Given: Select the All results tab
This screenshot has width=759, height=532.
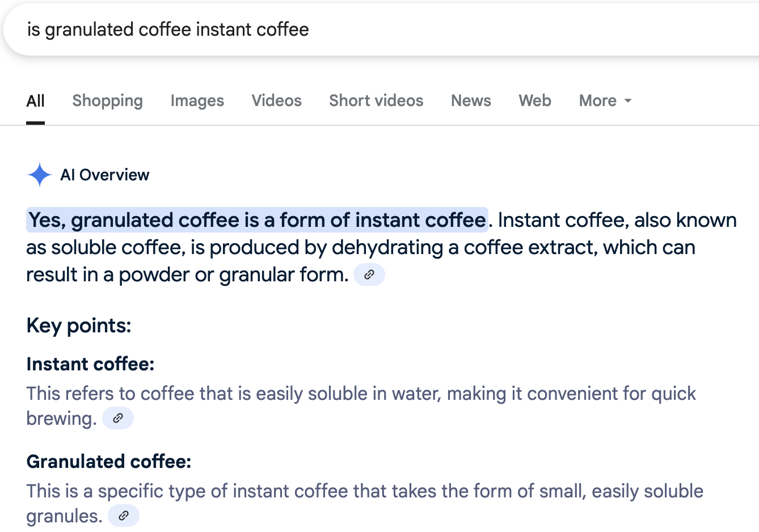Looking at the screenshot, I should (35, 101).
